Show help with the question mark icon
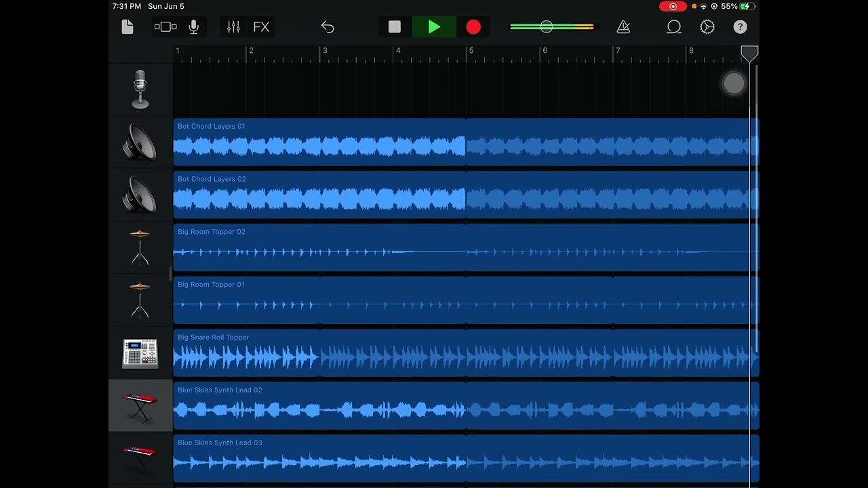 pos(740,27)
